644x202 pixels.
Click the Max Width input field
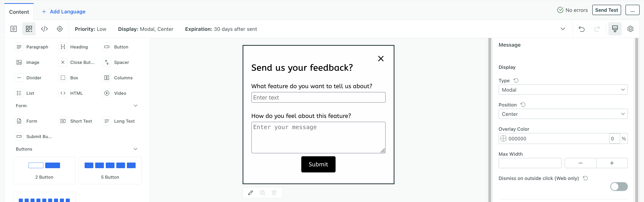click(x=530, y=163)
